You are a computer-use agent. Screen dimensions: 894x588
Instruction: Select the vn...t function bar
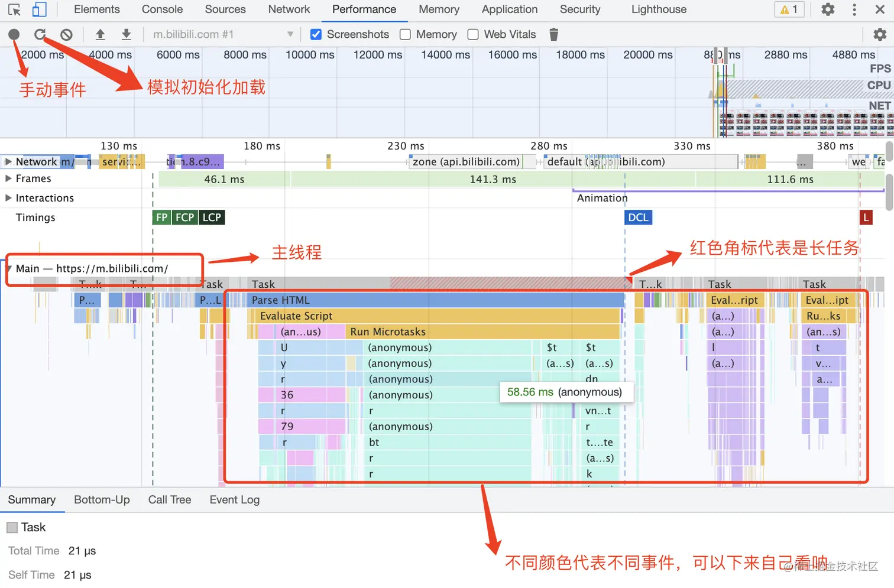[x=600, y=411]
